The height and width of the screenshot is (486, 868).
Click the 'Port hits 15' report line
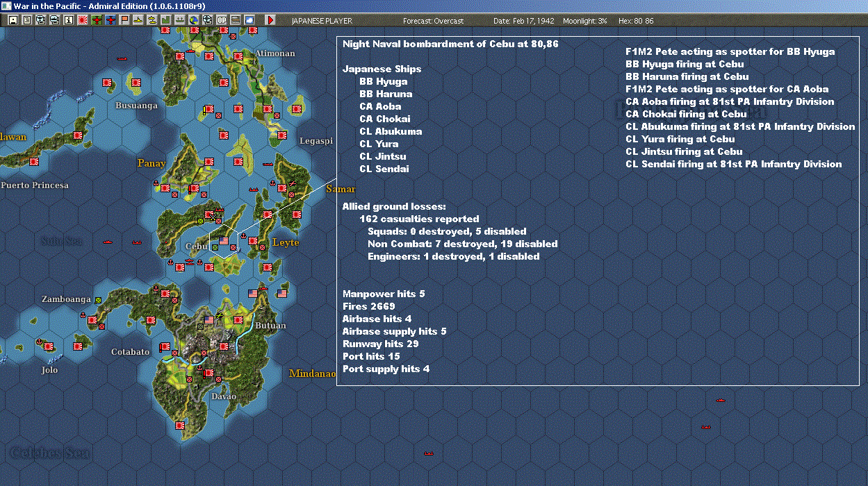pos(371,356)
